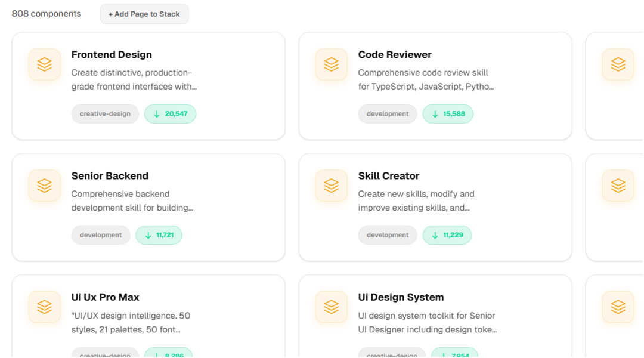
Task: Open the Frontend Design title
Action: point(112,55)
